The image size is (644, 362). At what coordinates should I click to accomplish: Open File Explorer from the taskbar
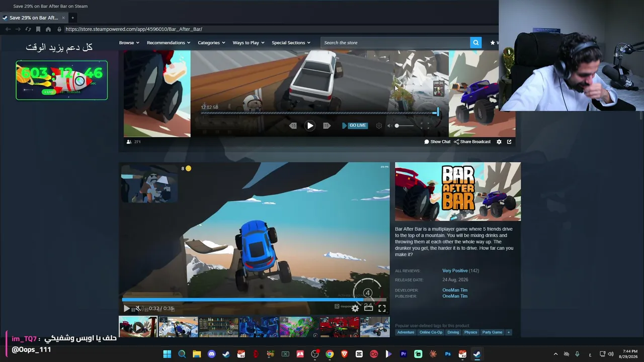coord(197,354)
